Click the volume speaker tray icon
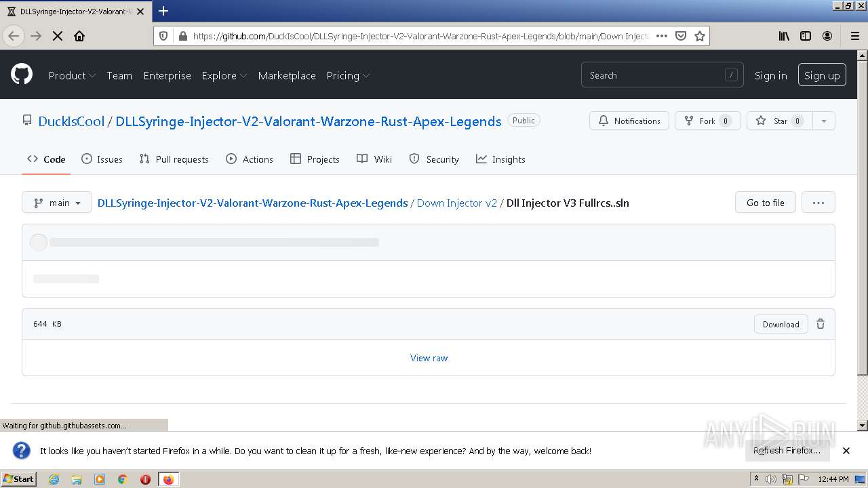This screenshot has height=488, width=868. (772, 479)
